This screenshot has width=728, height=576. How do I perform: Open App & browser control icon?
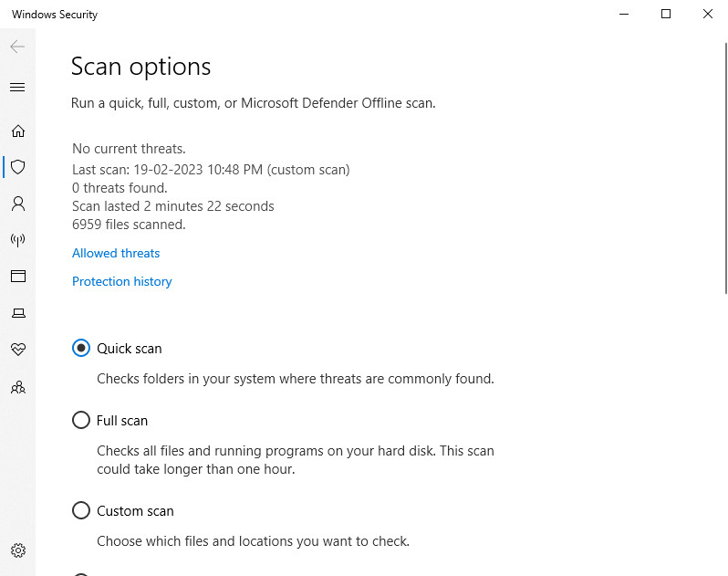point(18,276)
